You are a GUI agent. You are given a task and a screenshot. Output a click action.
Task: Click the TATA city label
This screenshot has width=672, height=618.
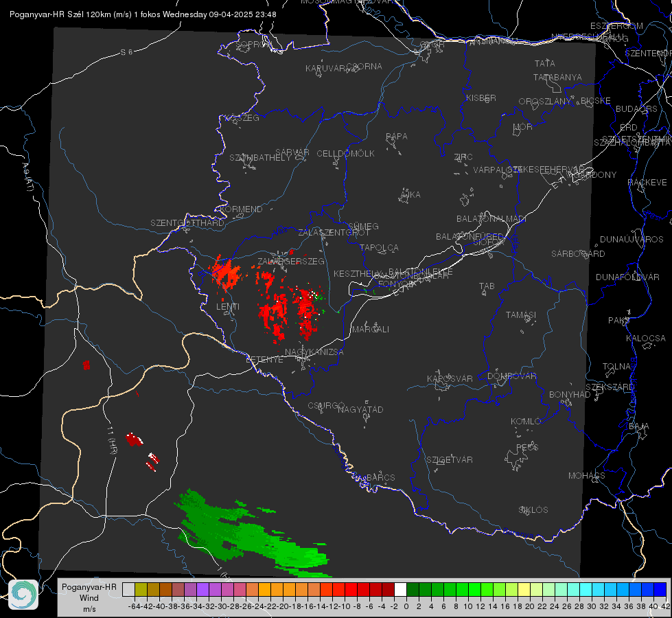[x=545, y=63]
